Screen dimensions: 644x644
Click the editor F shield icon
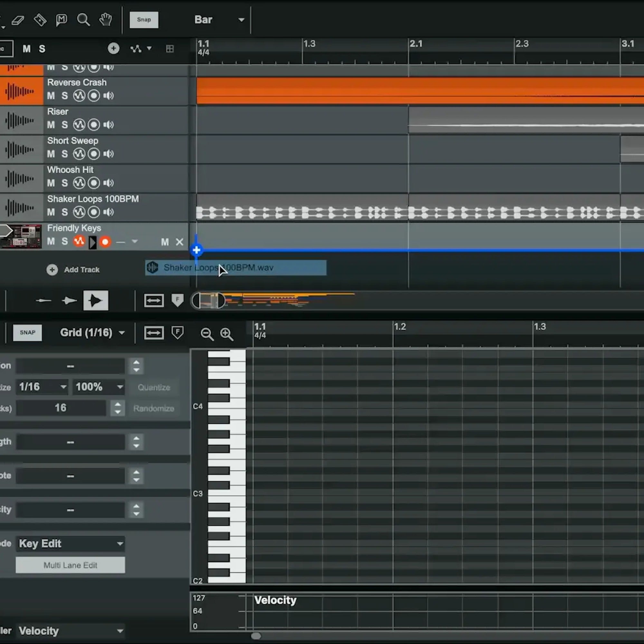click(x=177, y=333)
